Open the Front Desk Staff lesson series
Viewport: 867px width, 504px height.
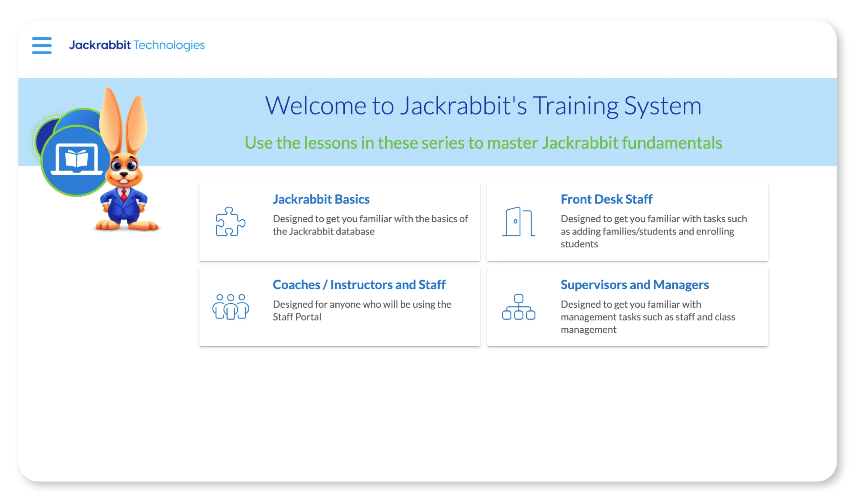pos(607,199)
